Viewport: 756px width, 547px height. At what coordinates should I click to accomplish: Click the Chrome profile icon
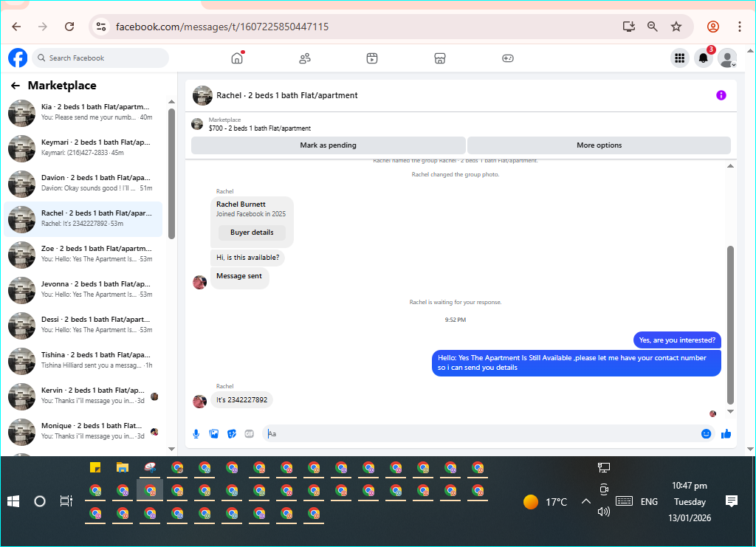tap(713, 27)
